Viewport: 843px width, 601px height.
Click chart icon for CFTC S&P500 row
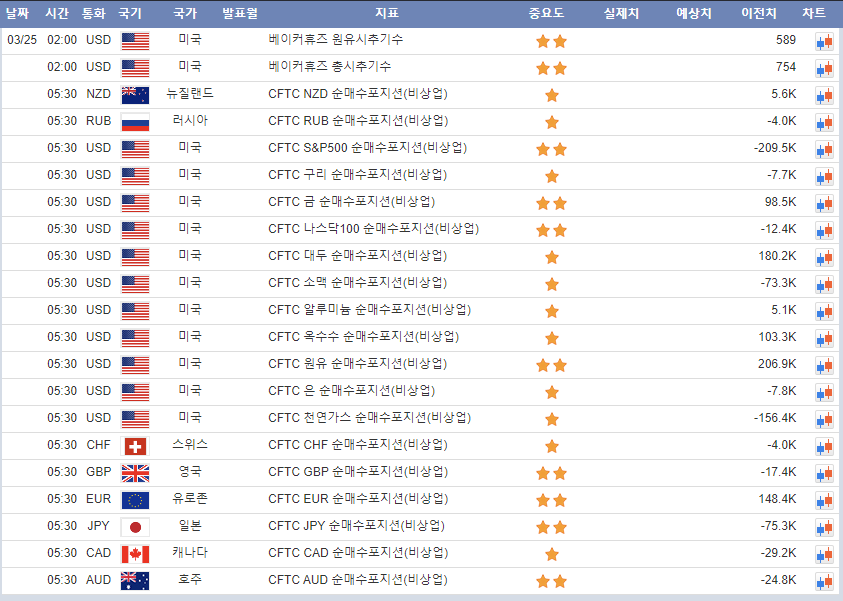coord(824,149)
